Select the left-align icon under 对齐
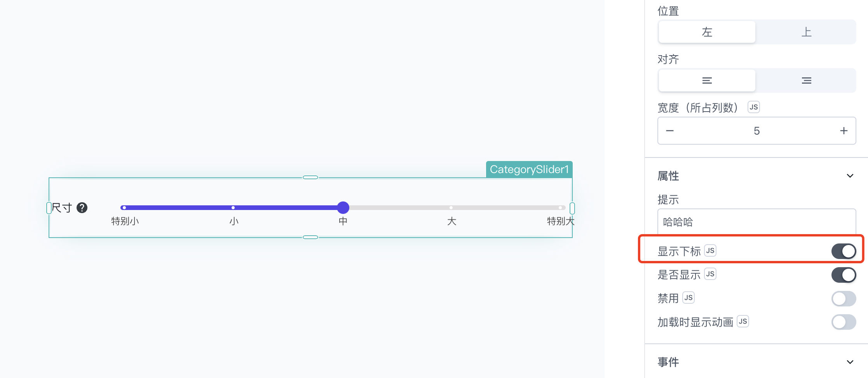The height and width of the screenshot is (378, 868). click(707, 80)
